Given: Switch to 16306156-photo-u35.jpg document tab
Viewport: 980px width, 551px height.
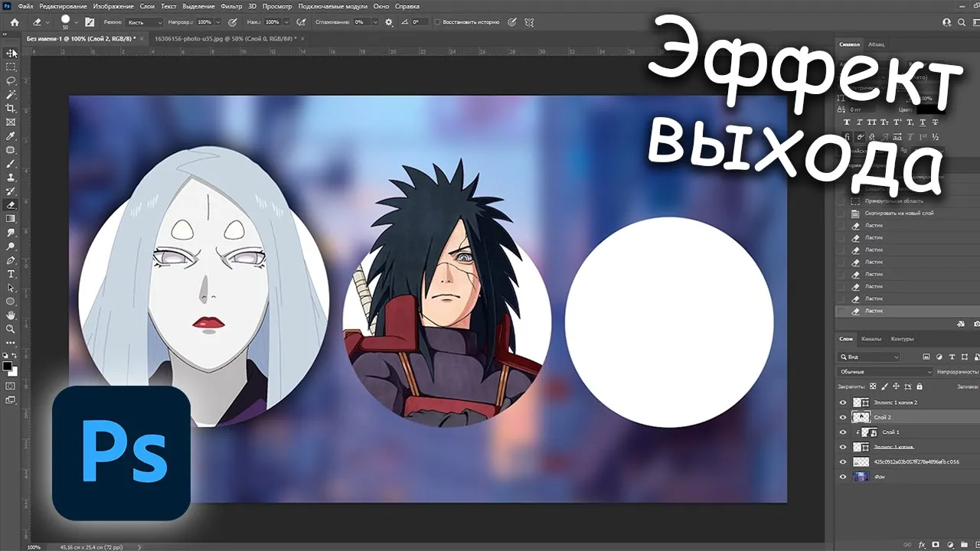Looking at the screenshot, I should (x=224, y=38).
